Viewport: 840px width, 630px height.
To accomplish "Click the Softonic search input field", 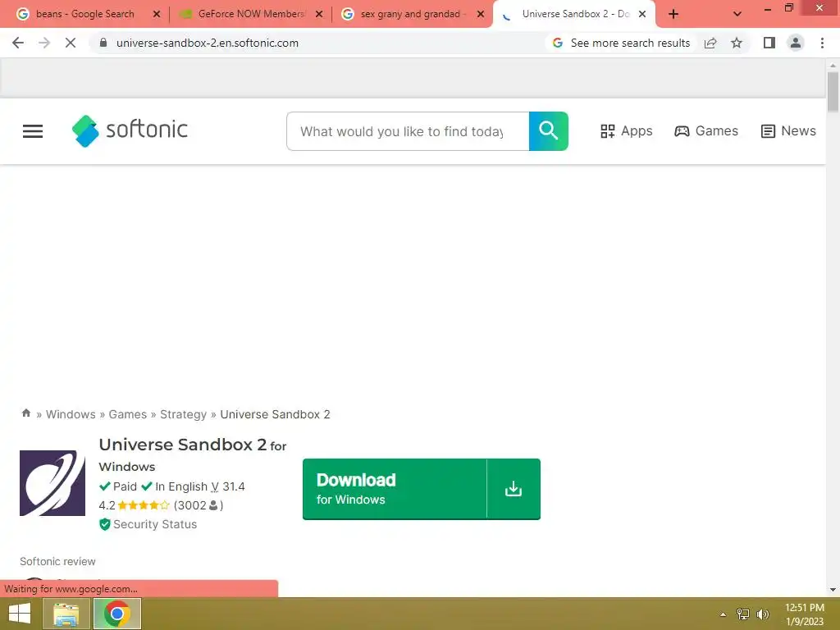I will coord(408,131).
